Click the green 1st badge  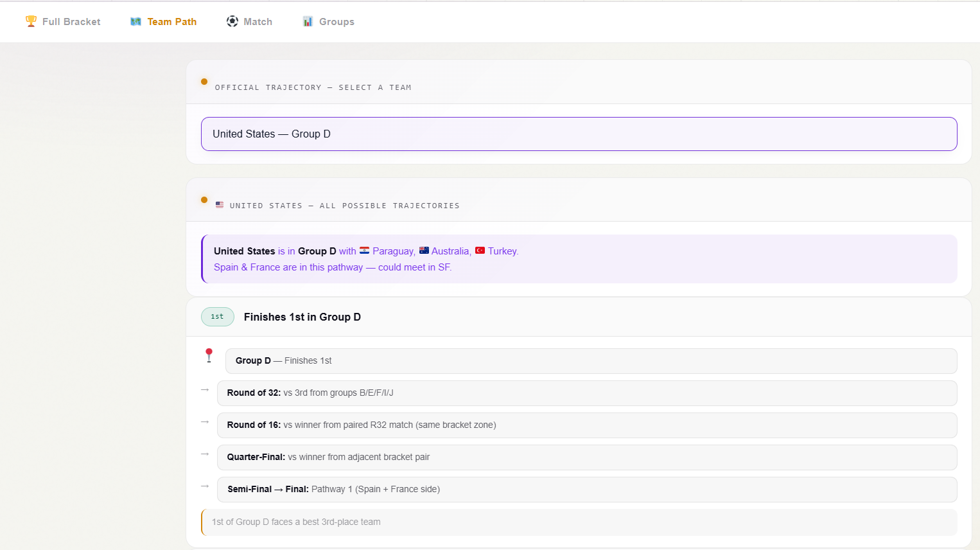218,317
